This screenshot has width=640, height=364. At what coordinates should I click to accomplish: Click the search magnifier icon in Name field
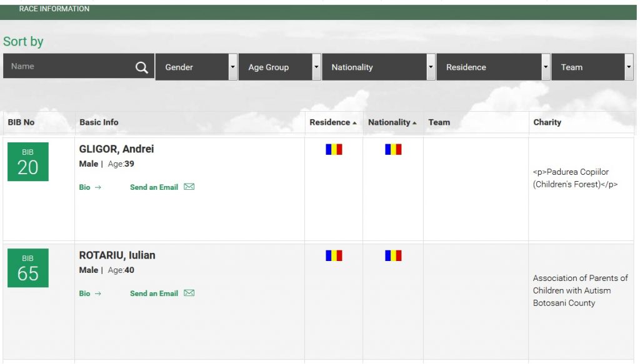(x=142, y=67)
